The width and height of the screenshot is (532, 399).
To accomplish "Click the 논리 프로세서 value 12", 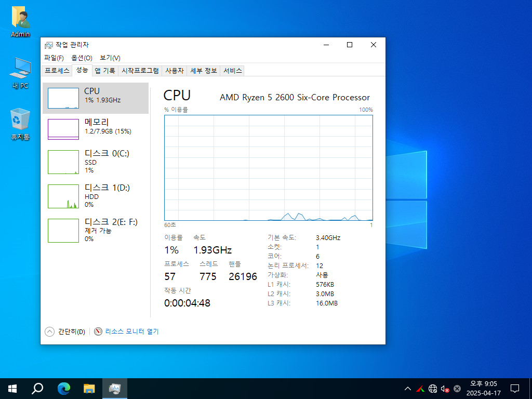I will point(320,265).
